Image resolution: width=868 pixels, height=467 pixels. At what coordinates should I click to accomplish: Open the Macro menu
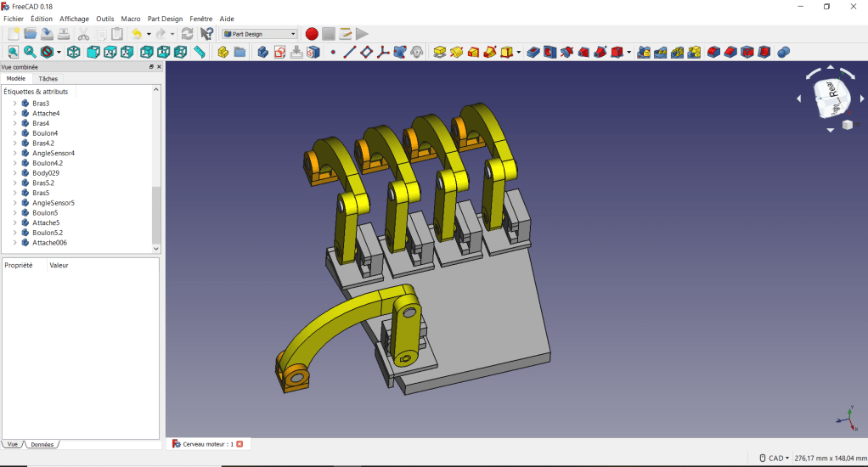(131, 19)
